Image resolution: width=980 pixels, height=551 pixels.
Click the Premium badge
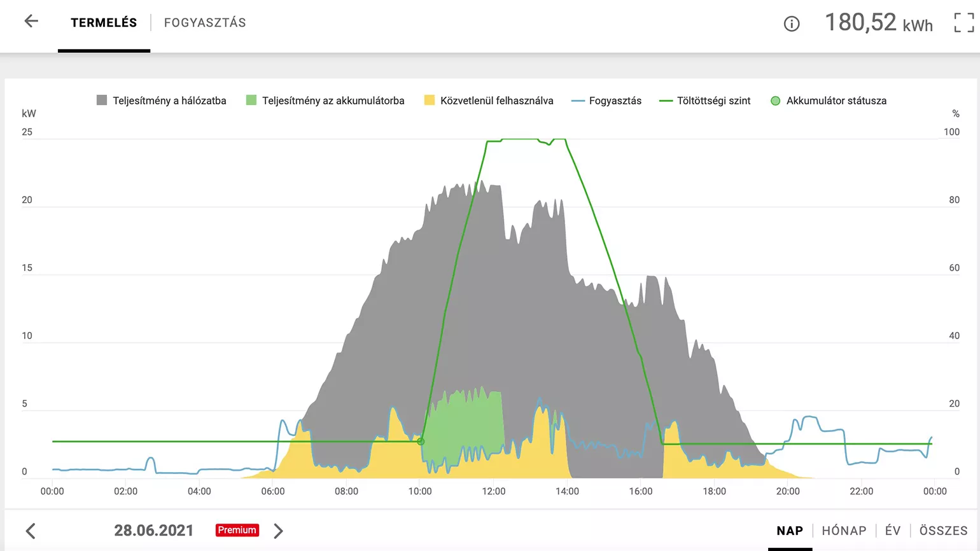237,530
